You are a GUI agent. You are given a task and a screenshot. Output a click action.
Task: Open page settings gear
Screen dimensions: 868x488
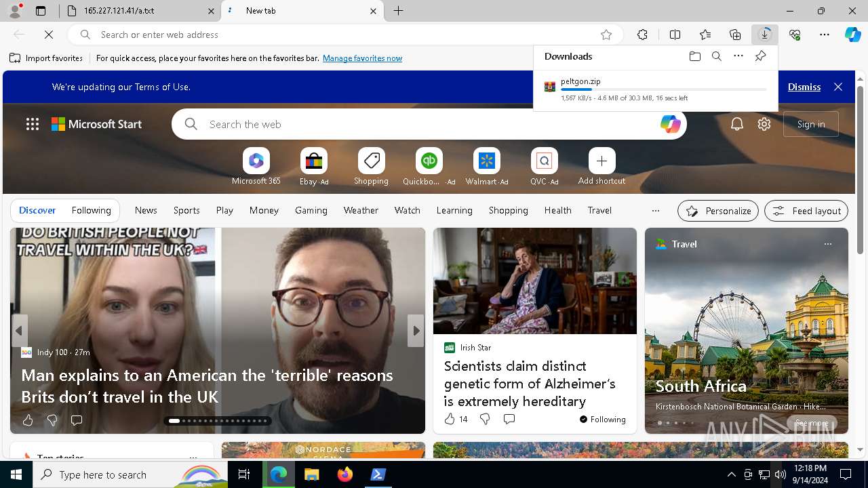pos(764,124)
